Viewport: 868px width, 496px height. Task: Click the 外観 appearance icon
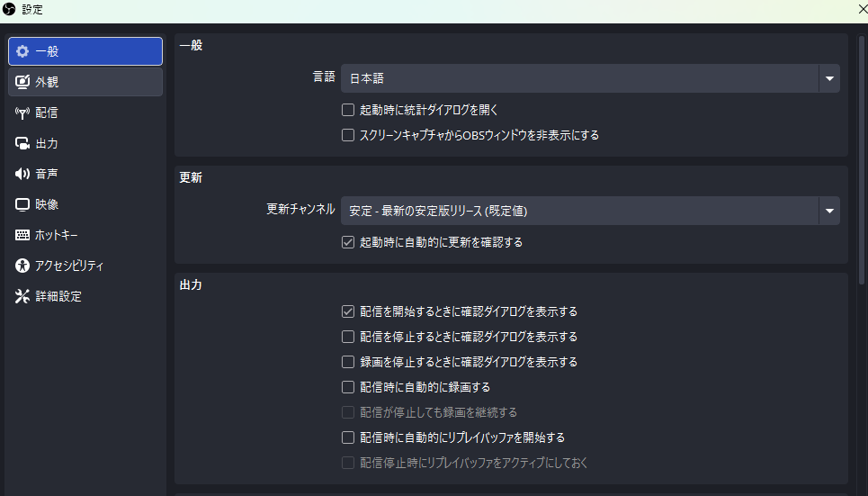(x=22, y=82)
